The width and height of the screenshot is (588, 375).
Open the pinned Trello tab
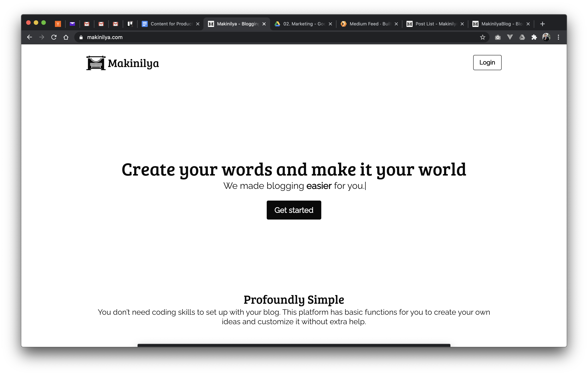130,24
